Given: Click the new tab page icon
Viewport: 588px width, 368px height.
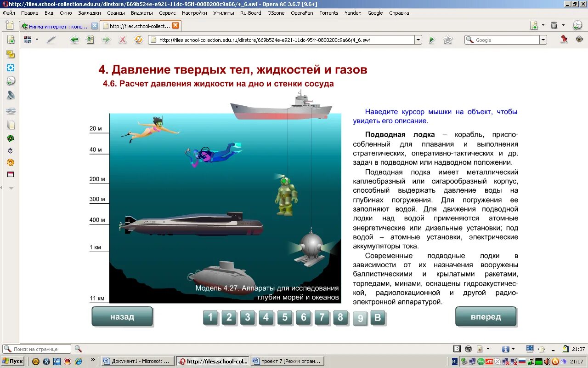Looking at the screenshot, I should point(11,26).
